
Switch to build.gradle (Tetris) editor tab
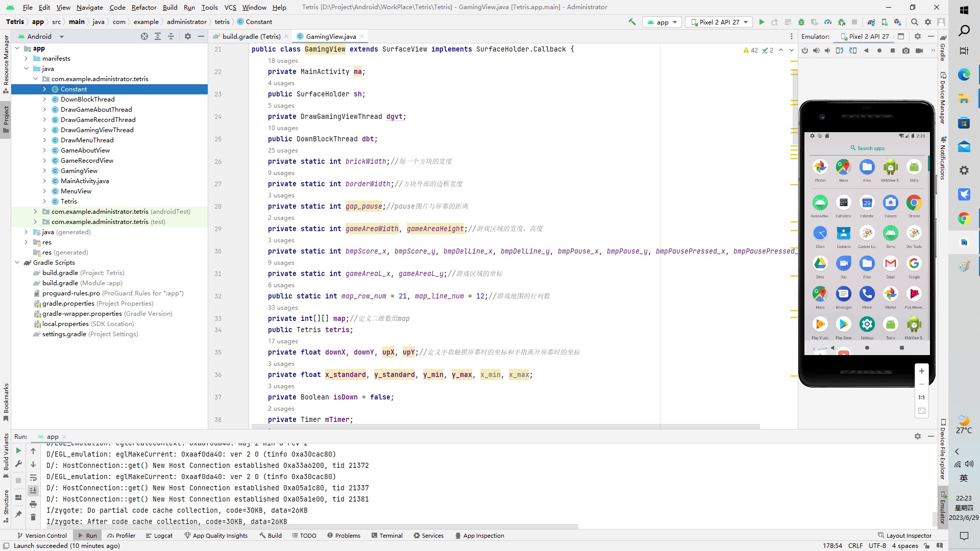click(251, 36)
